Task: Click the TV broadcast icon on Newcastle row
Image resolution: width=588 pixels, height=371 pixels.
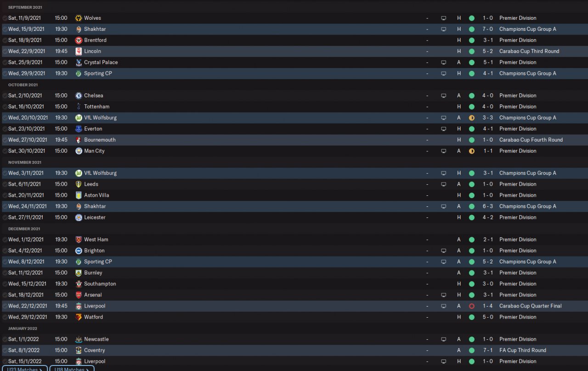Action: (443, 339)
